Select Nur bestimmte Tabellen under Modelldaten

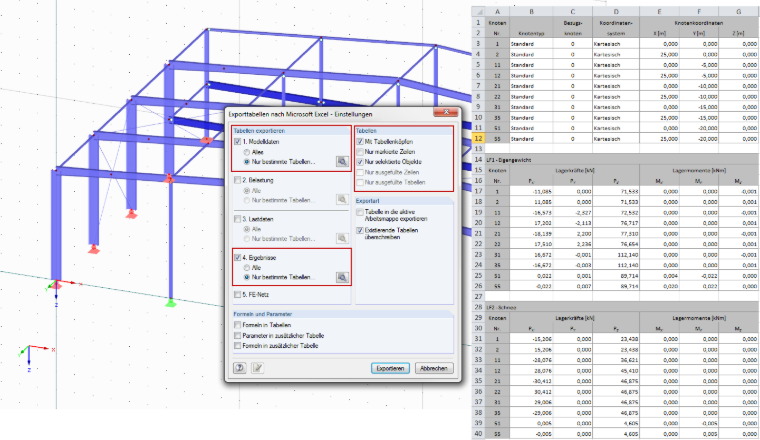247,162
